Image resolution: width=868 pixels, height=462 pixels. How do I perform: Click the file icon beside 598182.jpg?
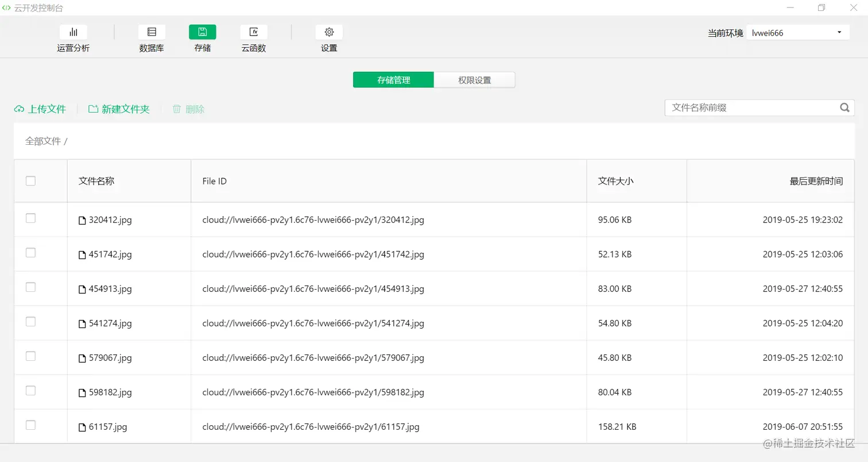pyautogui.click(x=82, y=392)
